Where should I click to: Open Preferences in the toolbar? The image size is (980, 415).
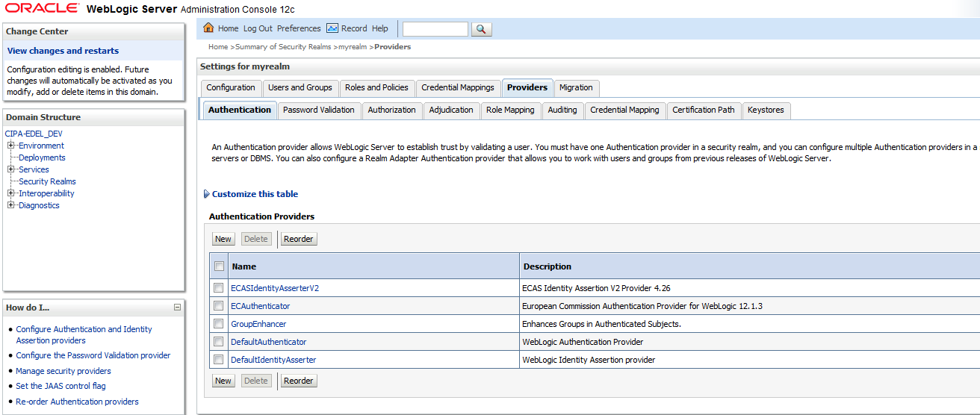tap(299, 28)
